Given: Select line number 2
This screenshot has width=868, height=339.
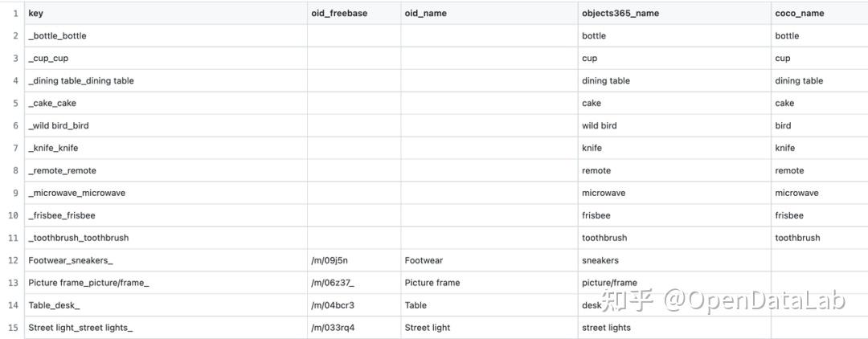Looking at the screenshot, I should [15, 36].
